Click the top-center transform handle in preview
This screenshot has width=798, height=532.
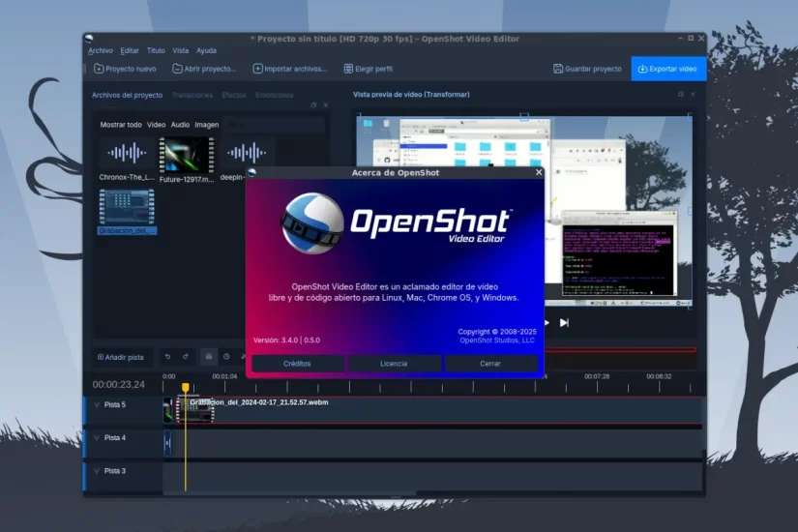pyautogui.click(x=524, y=116)
